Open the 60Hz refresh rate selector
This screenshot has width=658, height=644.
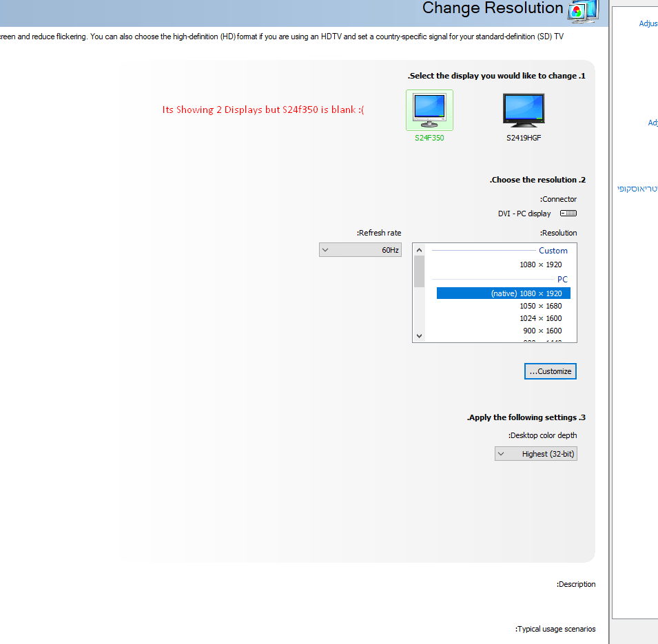pyautogui.click(x=360, y=249)
